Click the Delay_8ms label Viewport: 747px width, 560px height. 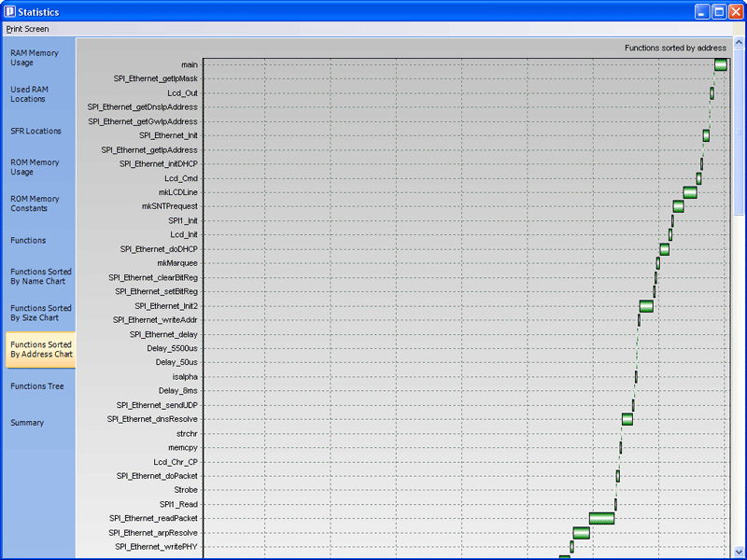point(177,391)
